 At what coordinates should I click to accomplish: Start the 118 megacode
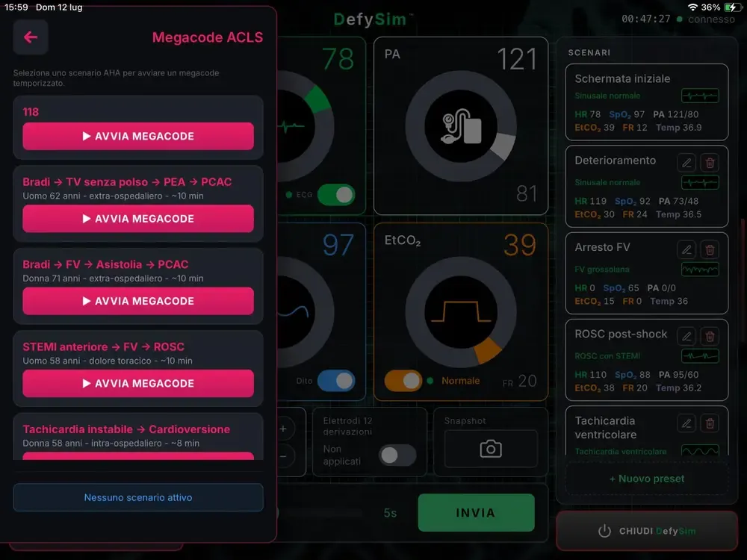click(x=138, y=136)
